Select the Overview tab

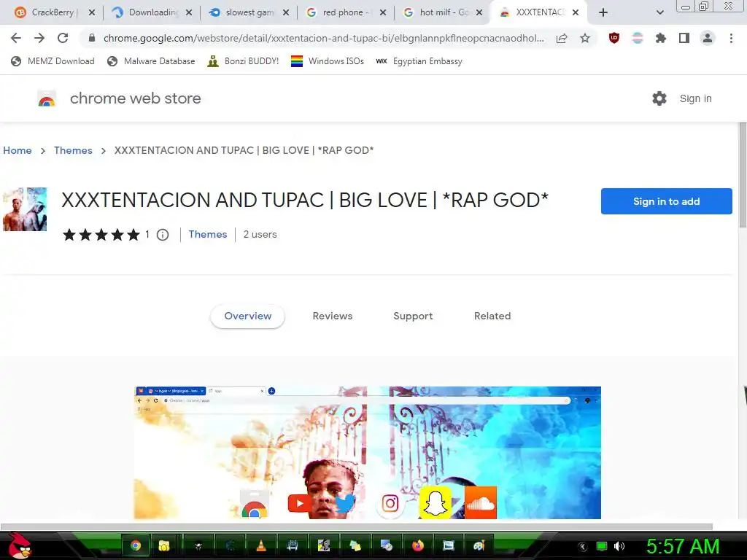click(248, 316)
